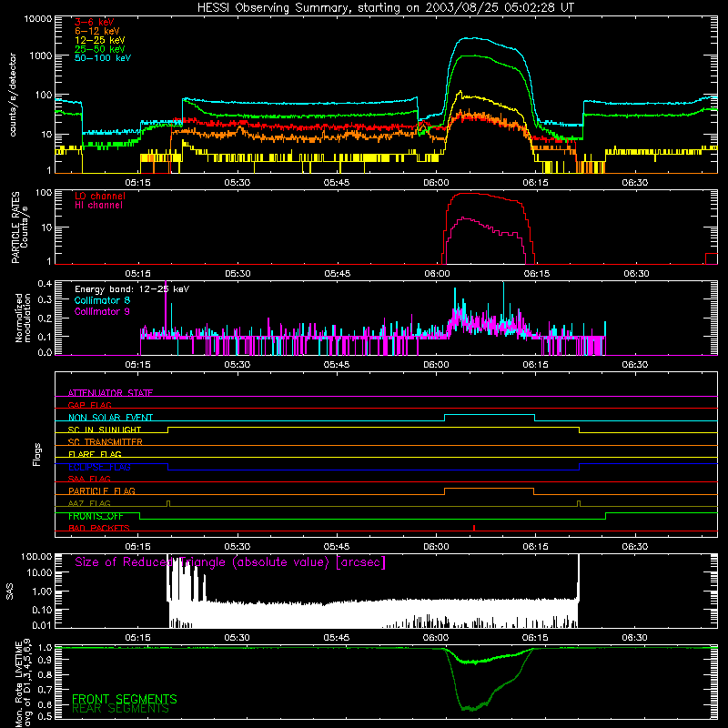The height and width of the screenshot is (728, 728).
Task: Select the 'BAD PACKETS' flag label
Action: pos(99,528)
